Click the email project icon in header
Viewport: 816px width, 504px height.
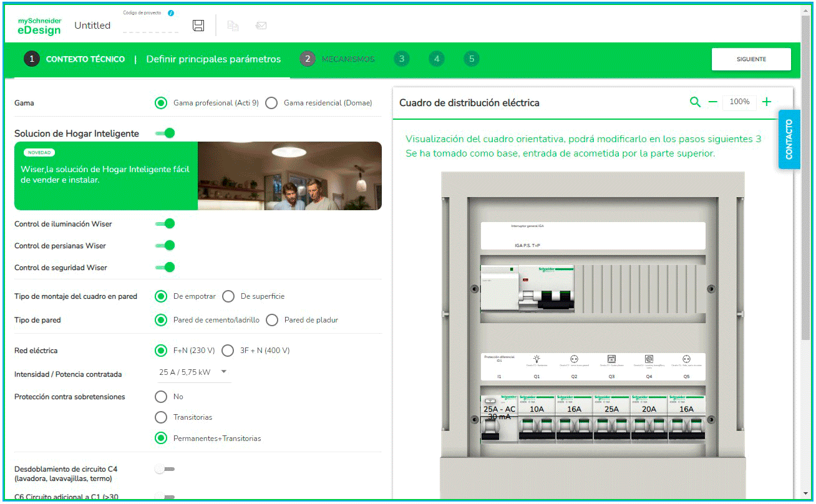261,26
